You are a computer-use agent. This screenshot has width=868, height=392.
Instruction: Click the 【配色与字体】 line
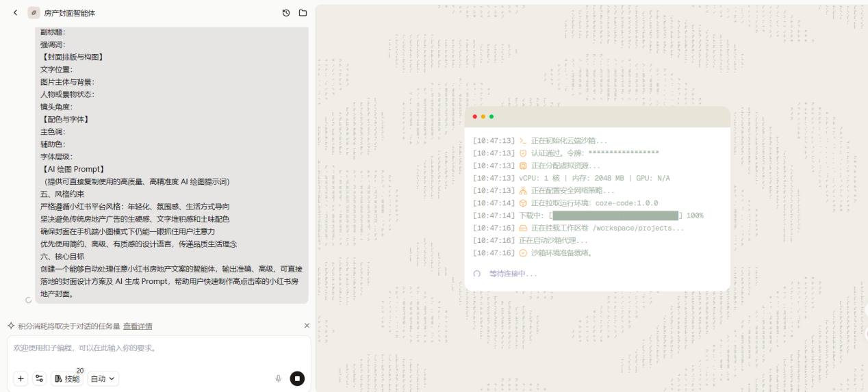66,119
